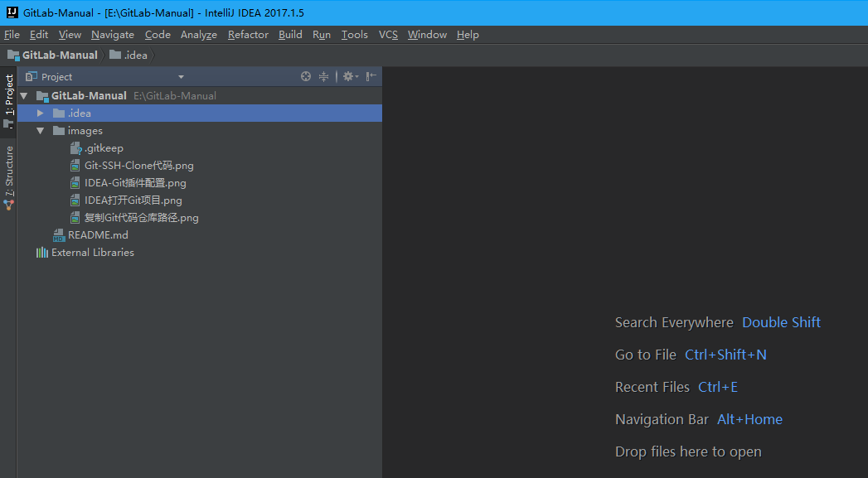This screenshot has height=478, width=868.
Task: Select the IDEA-Git插件配置.png file
Action: click(135, 183)
